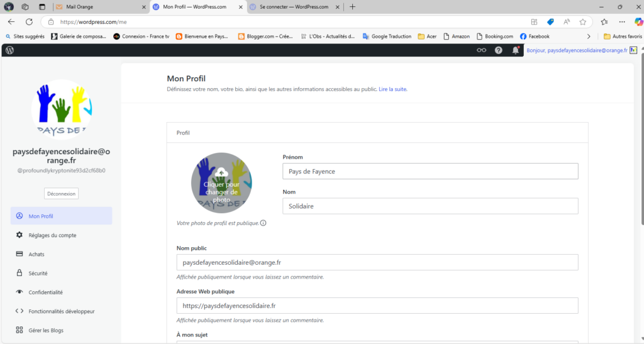Expand the bookmarks bar overflow chevron
Viewport: 644px width, 344px height.
[x=589, y=36]
